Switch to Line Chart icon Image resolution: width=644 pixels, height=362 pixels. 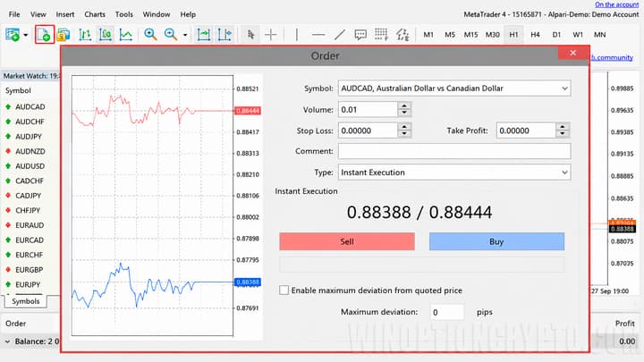126,35
